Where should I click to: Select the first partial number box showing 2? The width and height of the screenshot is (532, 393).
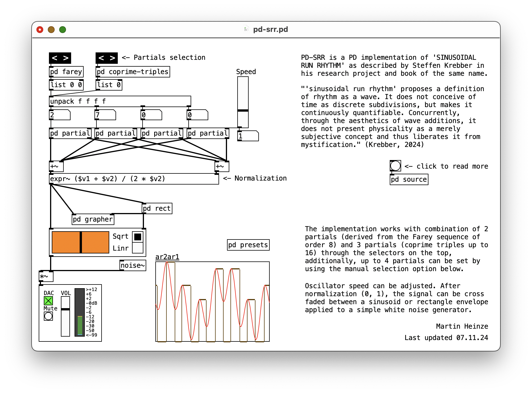[59, 115]
